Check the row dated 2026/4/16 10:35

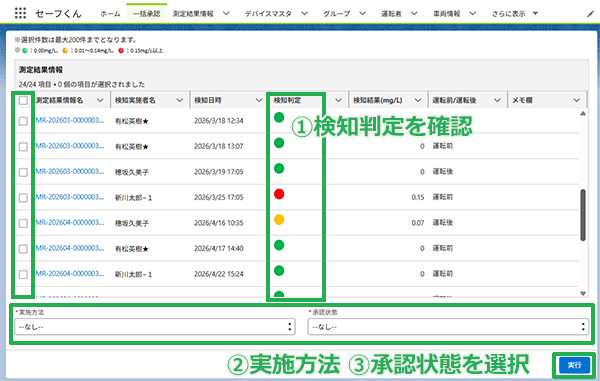pyautogui.click(x=23, y=223)
